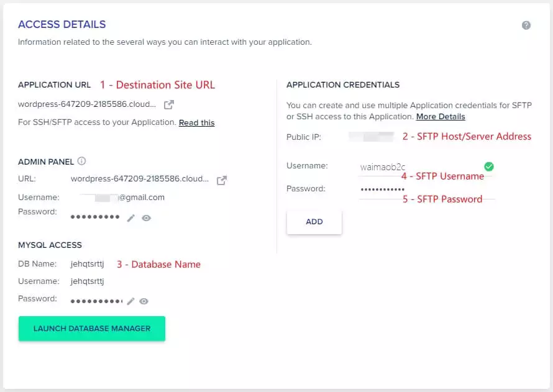This screenshot has height=392, width=553.
Task: Click the Admin Panel info icon
Action: click(81, 162)
